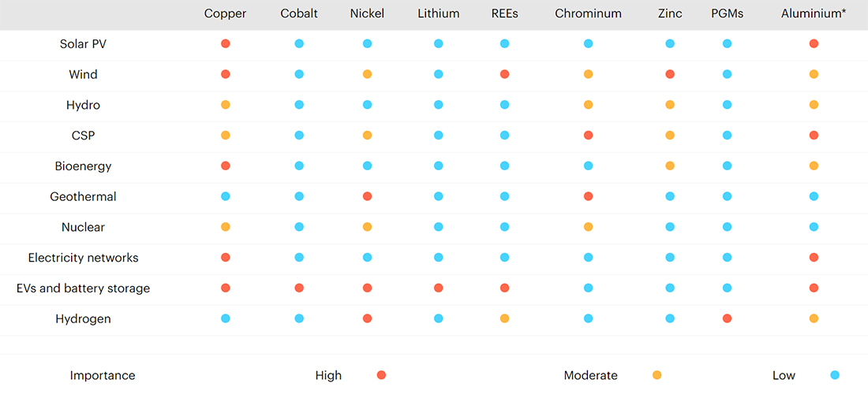Click the Copper column header
This screenshot has height=398, width=868.
click(226, 14)
